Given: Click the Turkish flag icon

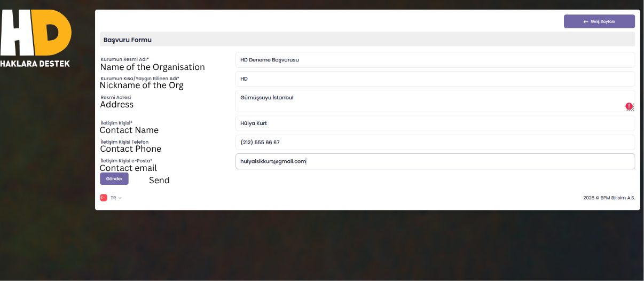Looking at the screenshot, I should pos(104,198).
